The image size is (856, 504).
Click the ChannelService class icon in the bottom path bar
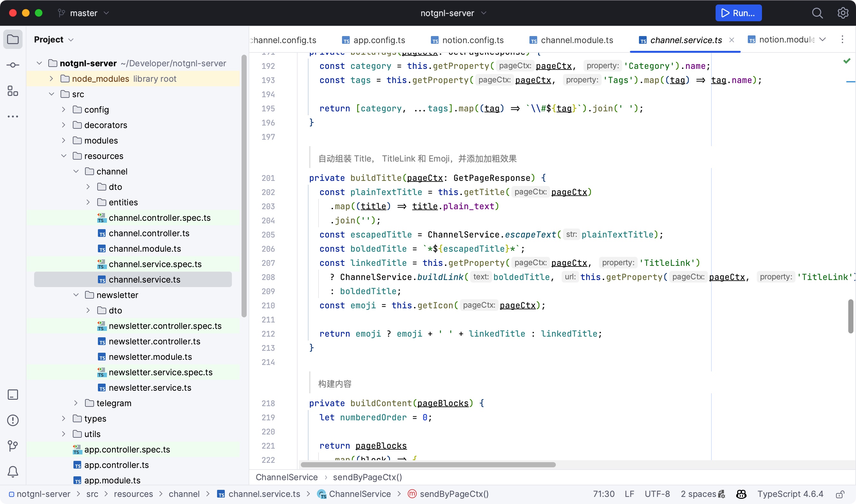point(321,494)
